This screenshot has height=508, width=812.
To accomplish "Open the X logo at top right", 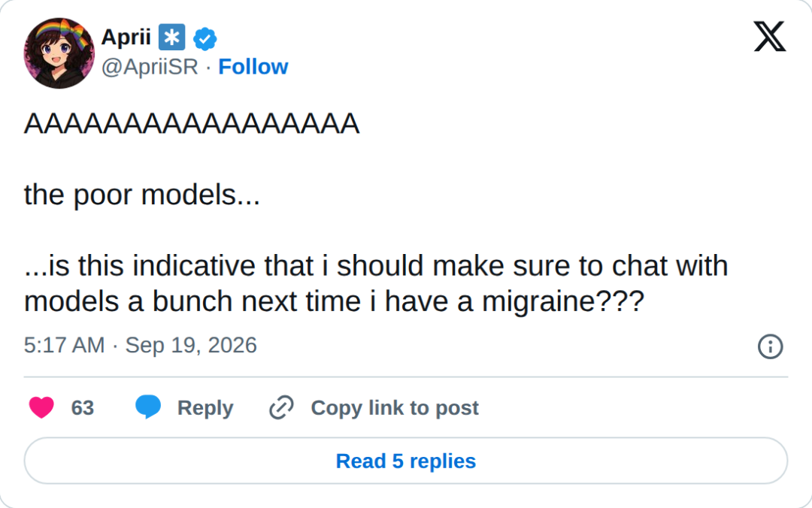I will (770, 36).
